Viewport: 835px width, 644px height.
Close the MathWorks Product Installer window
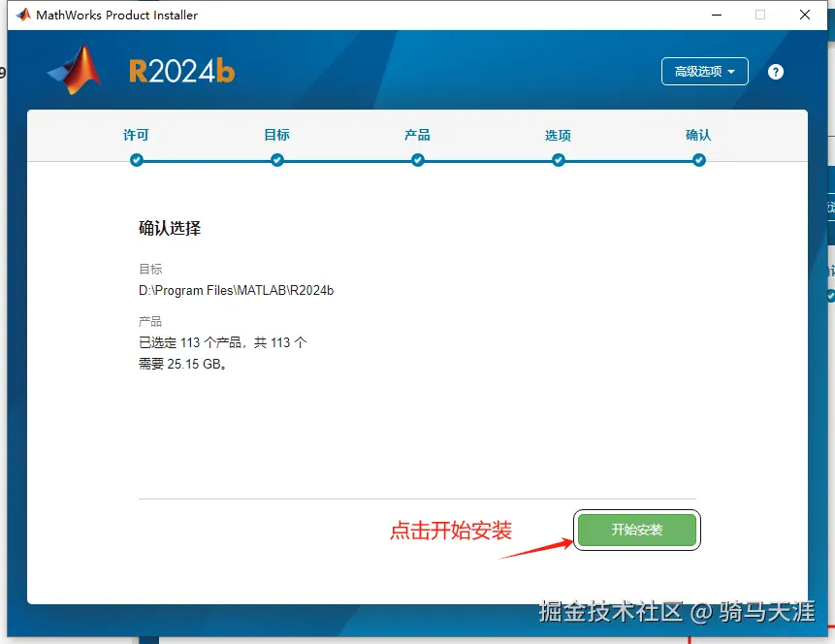coord(805,15)
